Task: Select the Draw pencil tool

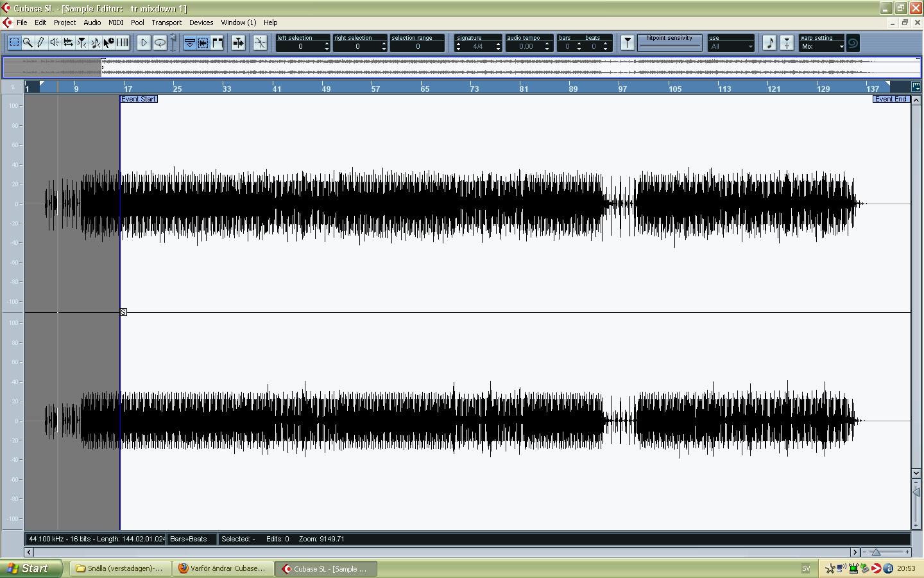Action: point(41,43)
